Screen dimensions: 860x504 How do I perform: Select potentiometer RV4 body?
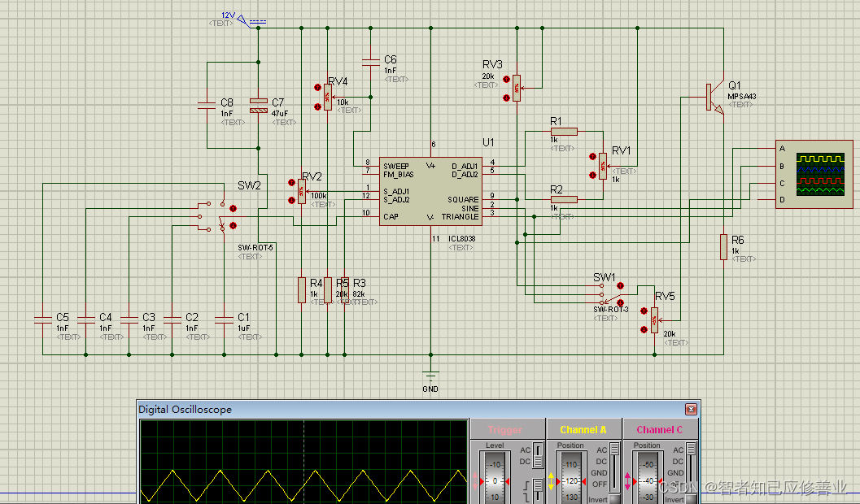(x=327, y=97)
